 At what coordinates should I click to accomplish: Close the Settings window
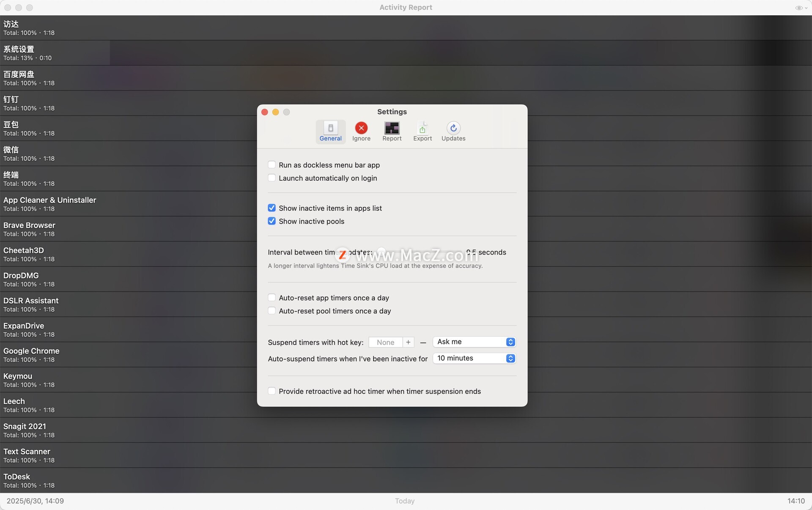[x=265, y=112]
